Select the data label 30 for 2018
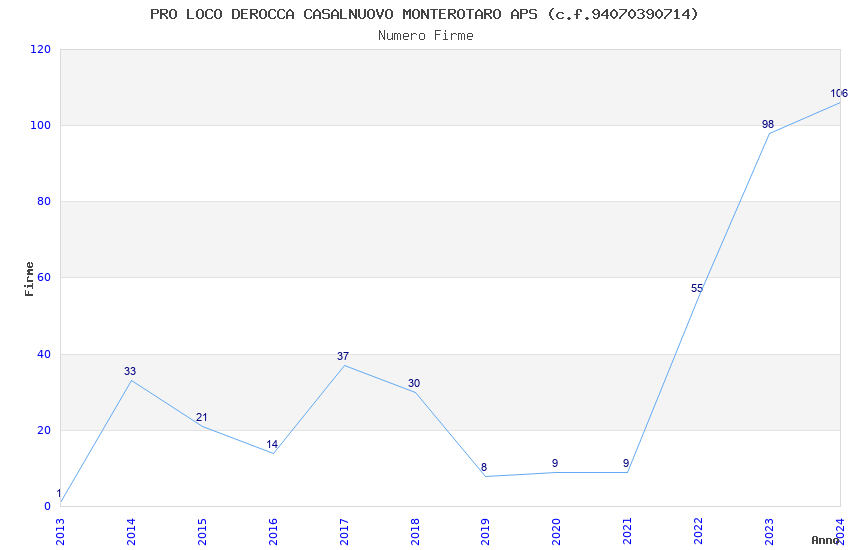The height and width of the screenshot is (550, 850). (414, 383)
